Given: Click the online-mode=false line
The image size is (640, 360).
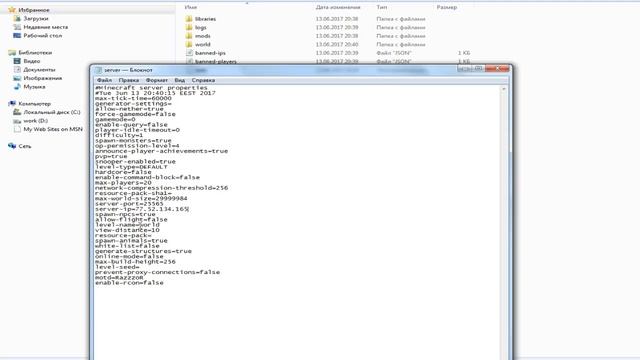Looking at the screenshot, I should click(129, 256).
